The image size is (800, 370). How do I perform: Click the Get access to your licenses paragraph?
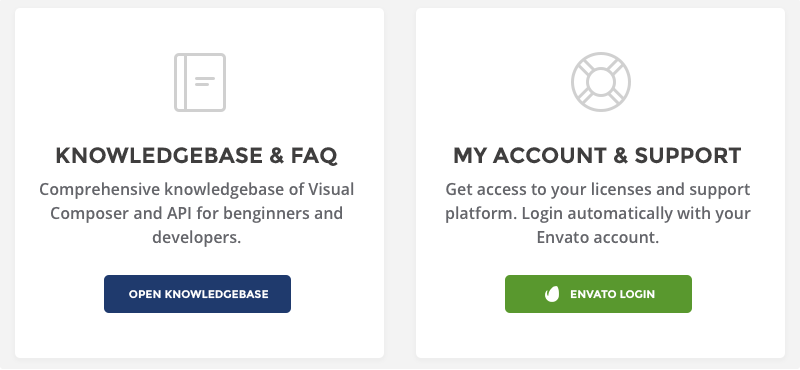(597, 213)
